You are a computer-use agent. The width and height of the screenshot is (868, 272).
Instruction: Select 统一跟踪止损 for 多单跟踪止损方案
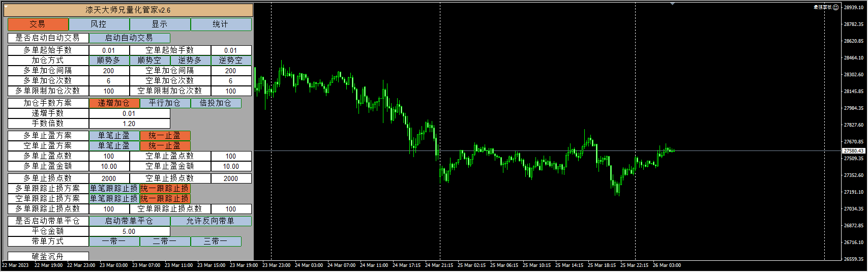point(165,189)
